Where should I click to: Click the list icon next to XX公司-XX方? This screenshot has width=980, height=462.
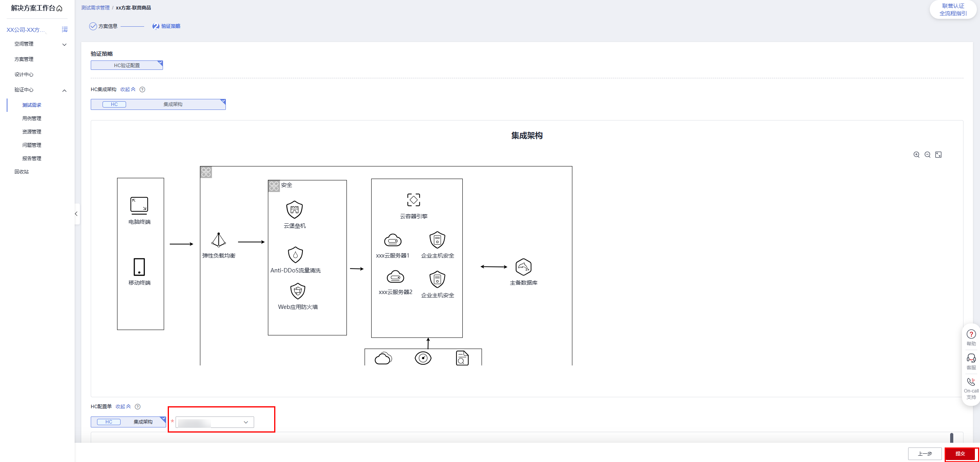(65, 29)
